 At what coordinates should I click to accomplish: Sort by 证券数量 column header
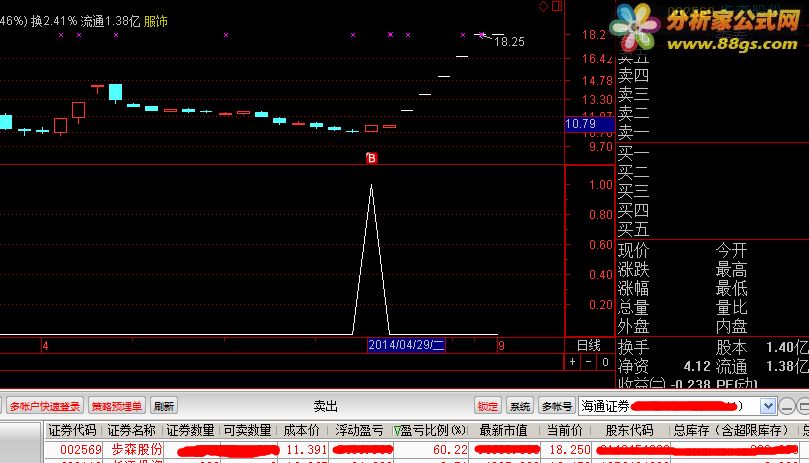(190, 430)
